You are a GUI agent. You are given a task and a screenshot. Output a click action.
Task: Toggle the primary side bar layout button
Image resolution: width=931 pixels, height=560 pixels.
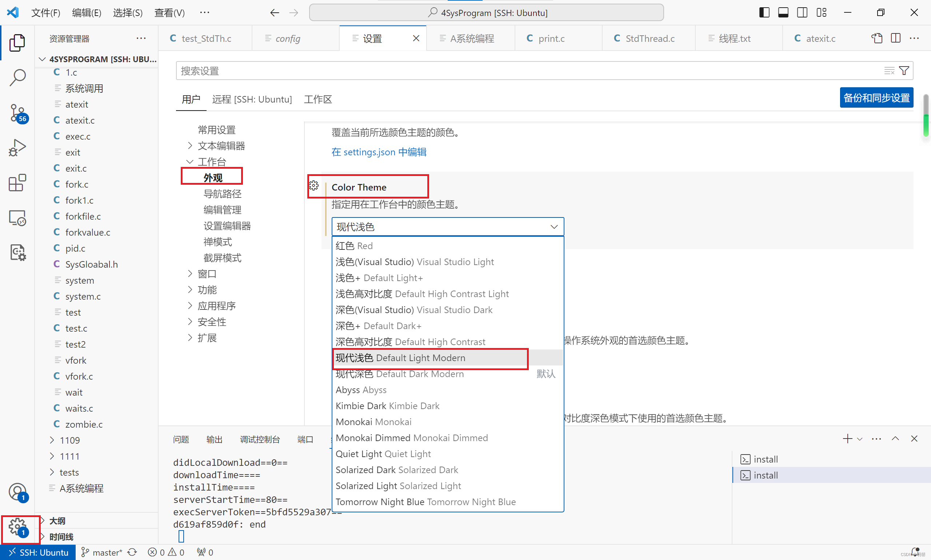[x=764, y=12]
